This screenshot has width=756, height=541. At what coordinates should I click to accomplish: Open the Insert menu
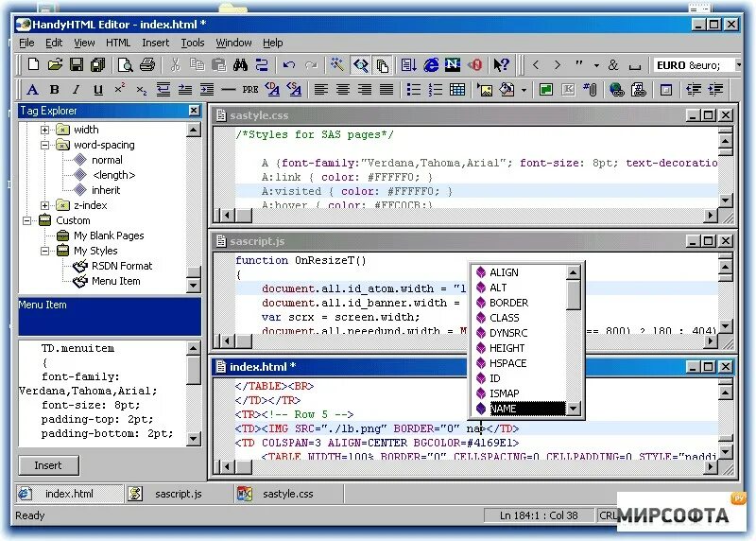pos(155,43)
